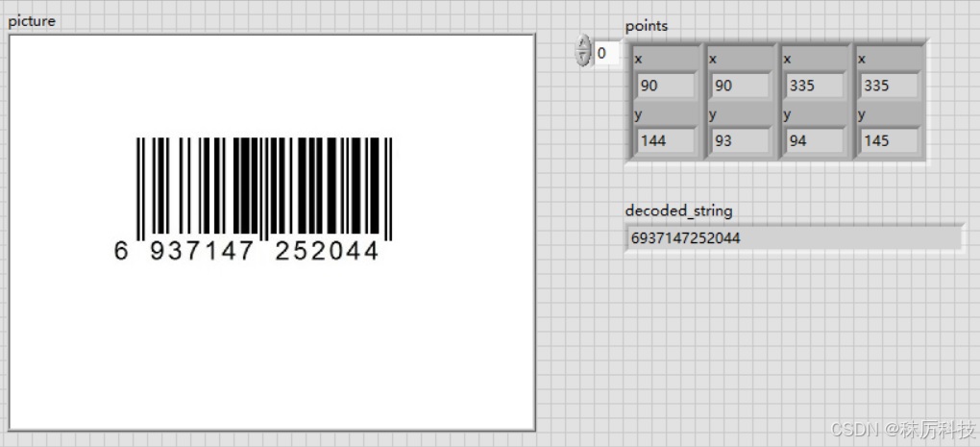Image resolution: width=980 pixels, height=447 pixels.
Task: Click the digits 6 937147 252044 under barcode
Action: [x=246, y=251]
